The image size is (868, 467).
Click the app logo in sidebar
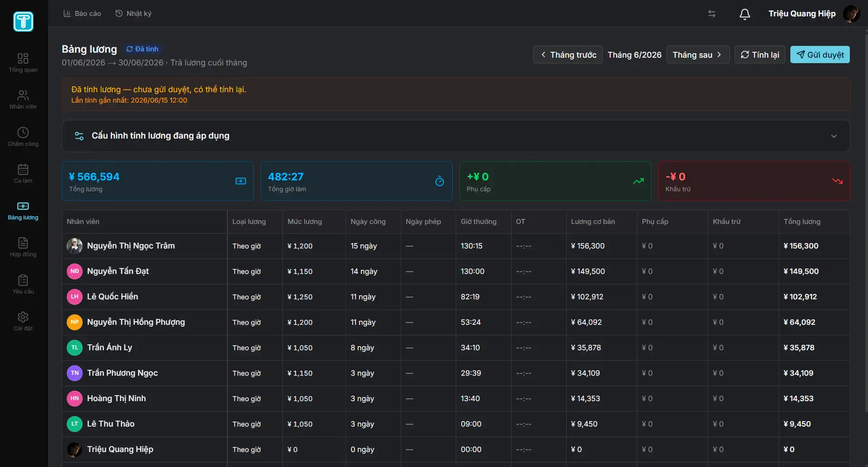pos(23,21)
